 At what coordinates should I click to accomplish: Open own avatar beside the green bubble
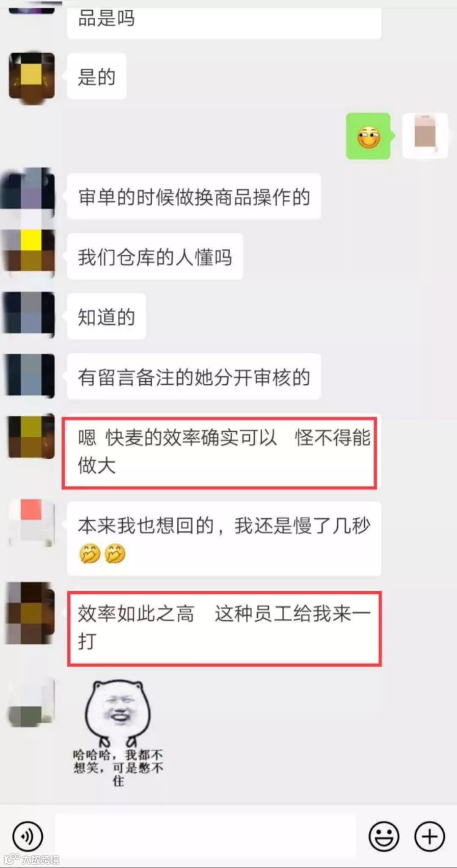click(x=425, y=135)
